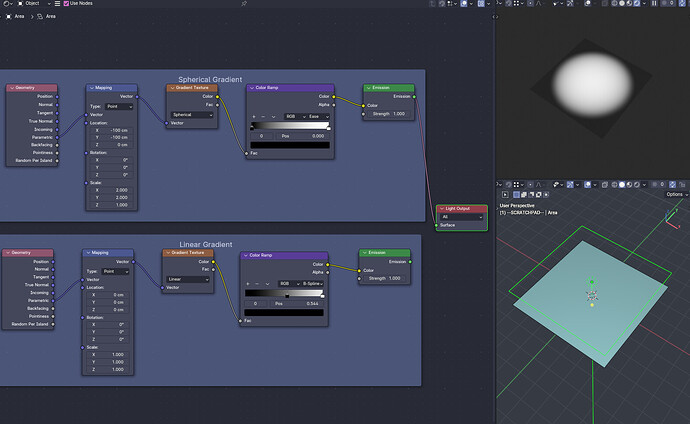
Task: Toggle overlays in lower viewport header
Action: coord(587,185)
